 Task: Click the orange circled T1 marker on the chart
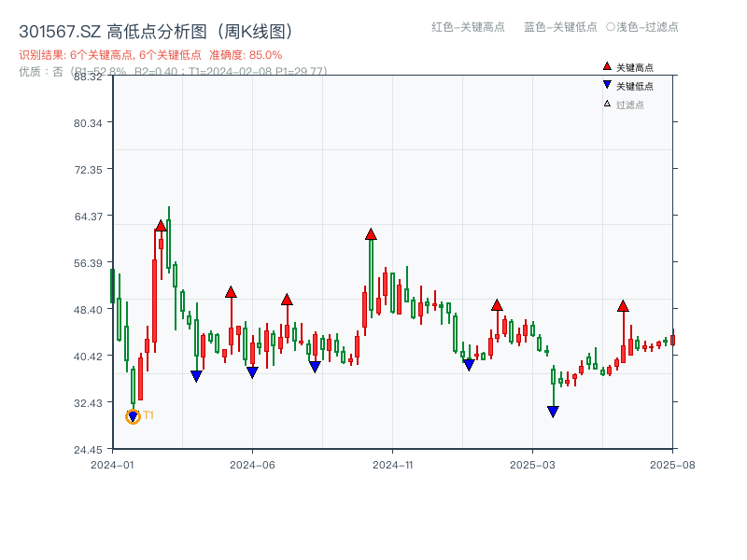(132, 416)
